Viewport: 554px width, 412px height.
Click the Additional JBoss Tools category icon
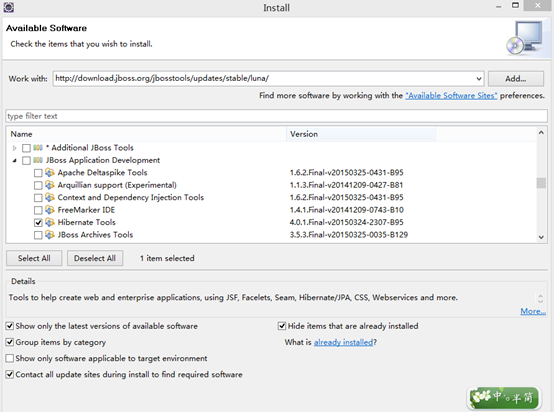pos(38,148)
